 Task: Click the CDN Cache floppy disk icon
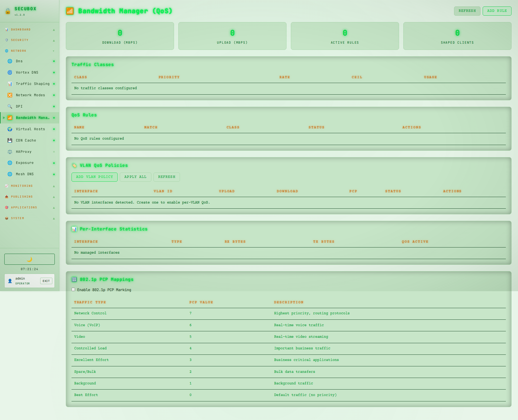coord(10,140)
